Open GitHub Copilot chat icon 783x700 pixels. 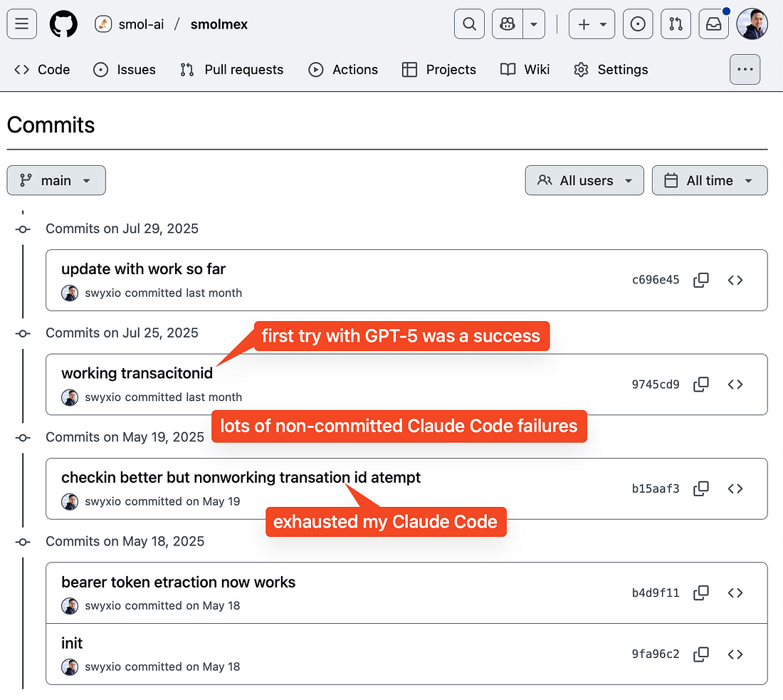[508, 24]
